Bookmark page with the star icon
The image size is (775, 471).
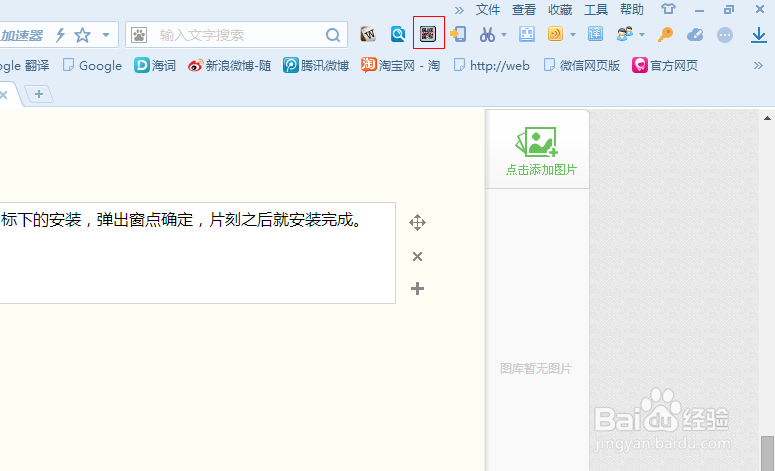(x=82, y=35)
